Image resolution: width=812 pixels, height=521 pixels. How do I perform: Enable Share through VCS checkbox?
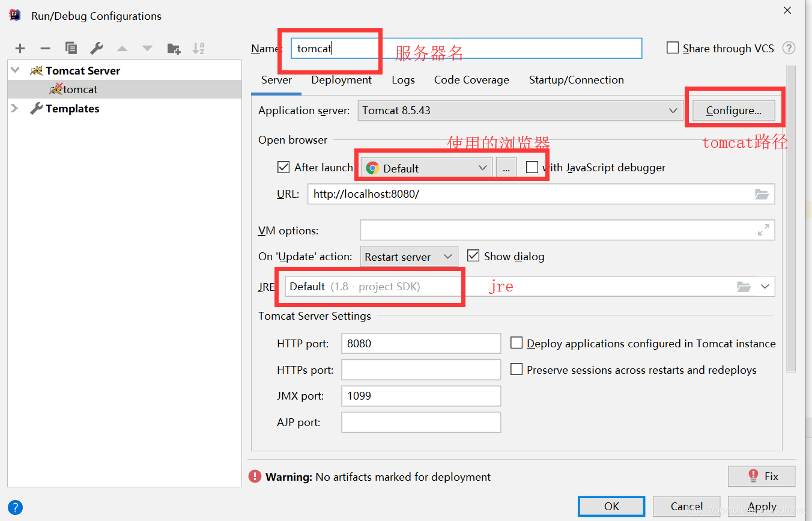coord(673,48)
